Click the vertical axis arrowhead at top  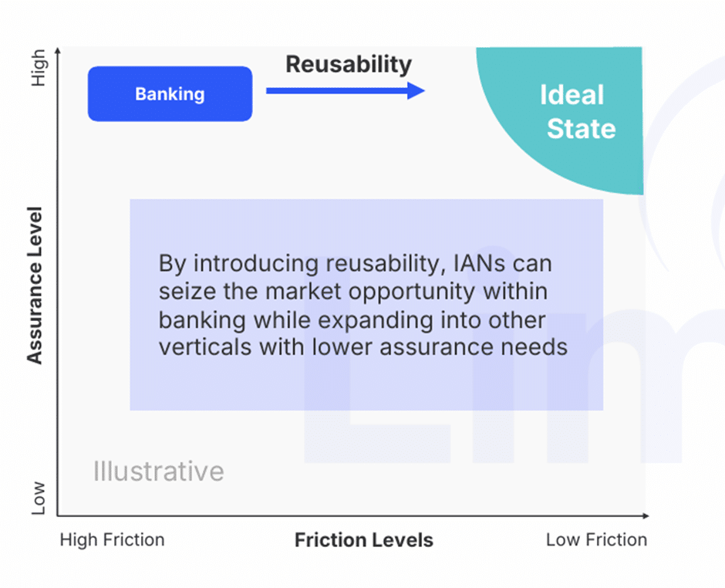click(x=58, y=50)
